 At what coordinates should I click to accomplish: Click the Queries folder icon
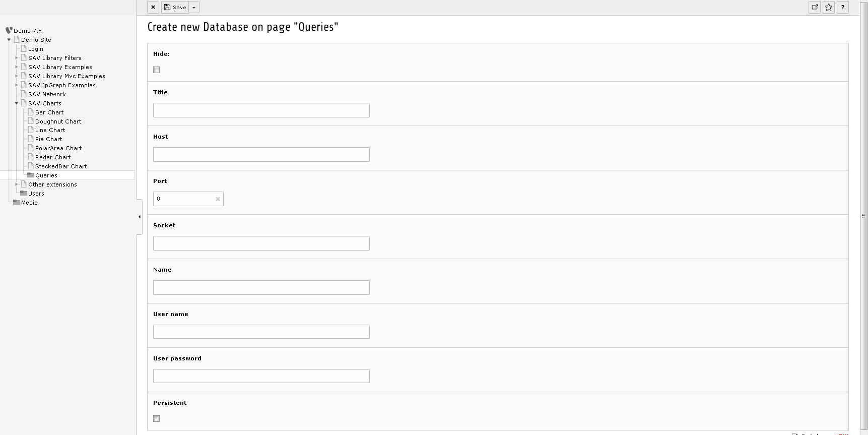pos(31,175)
